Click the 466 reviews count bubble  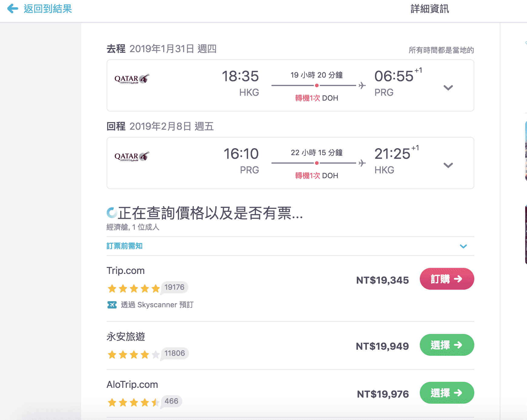[171, 401]
